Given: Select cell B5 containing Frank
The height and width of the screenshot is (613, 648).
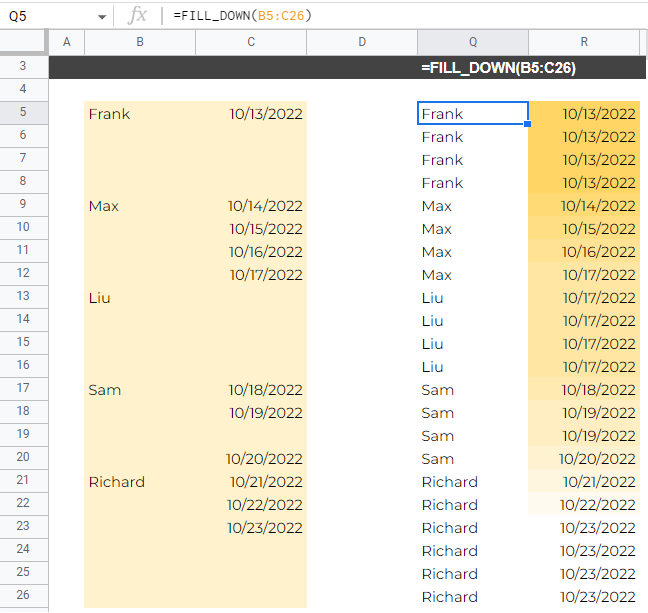Looking at the screenshot, I should (x=140, y=113).
